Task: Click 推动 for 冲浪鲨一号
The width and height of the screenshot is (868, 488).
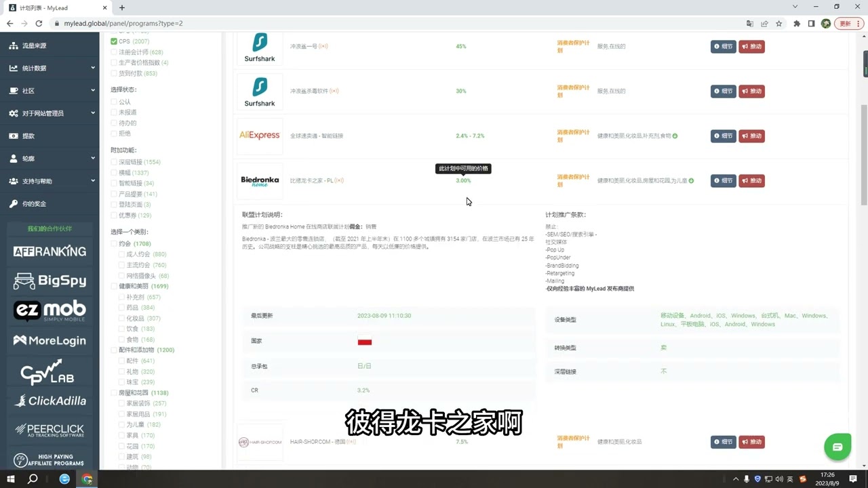Action: click(751, 46)
